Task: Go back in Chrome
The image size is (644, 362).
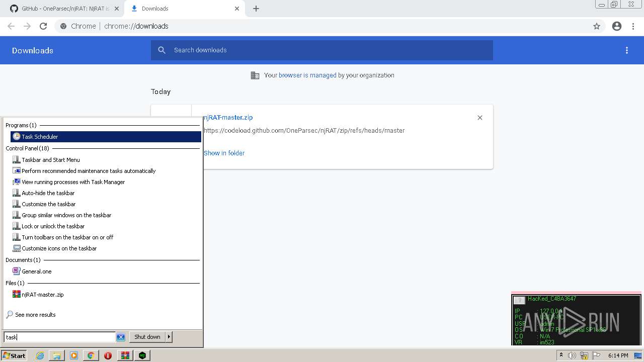Action: click(x=11, y=26)
